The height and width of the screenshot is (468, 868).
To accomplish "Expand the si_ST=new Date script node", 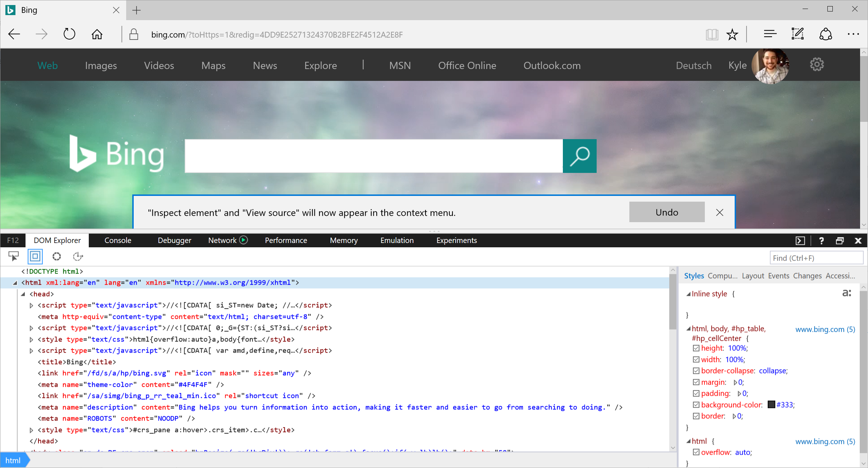I will [31, 306].
